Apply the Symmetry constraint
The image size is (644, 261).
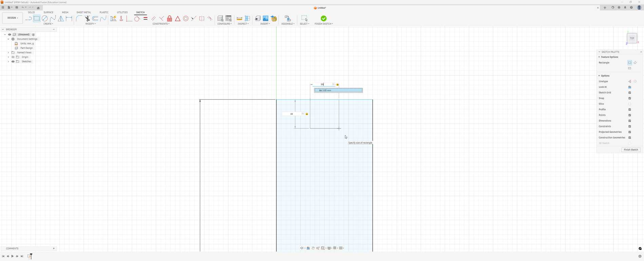click(202, 18)
